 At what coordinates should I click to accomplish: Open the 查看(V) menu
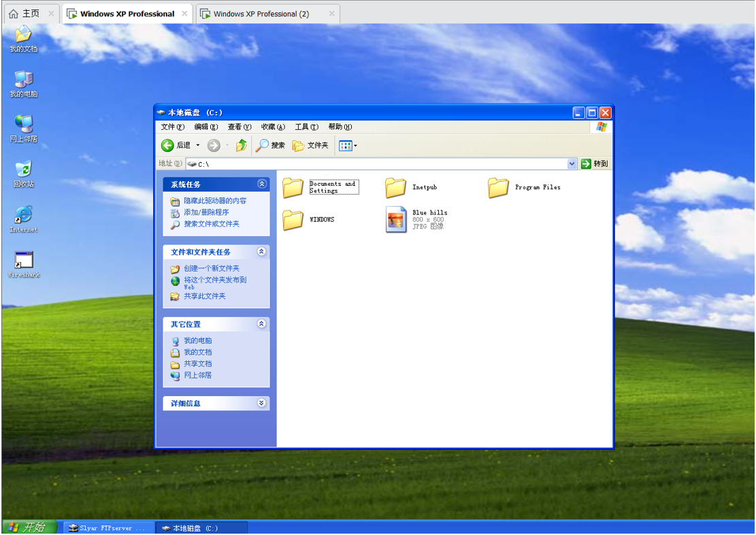(240, 127)
